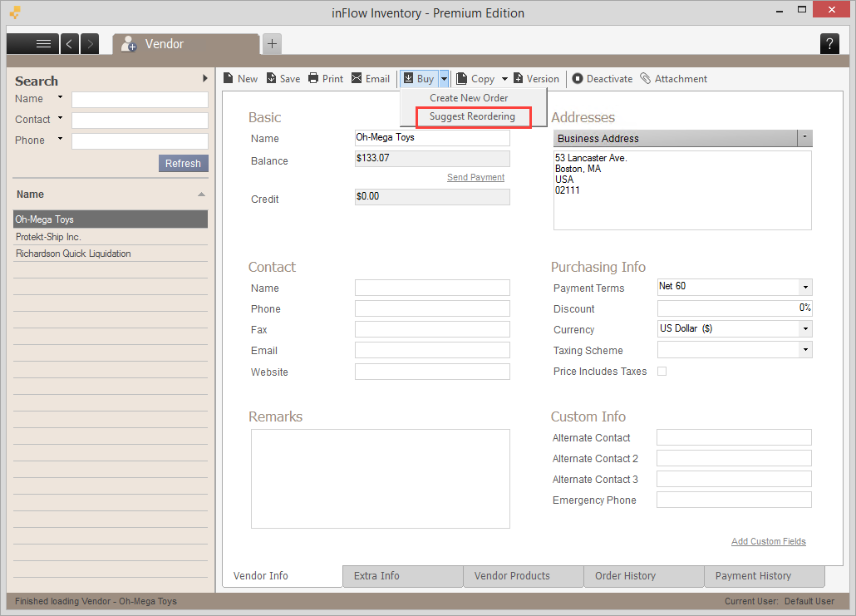This screenshot has width=856, height=616.
Task: Click the Remarks text area
Action: point(381,478)
